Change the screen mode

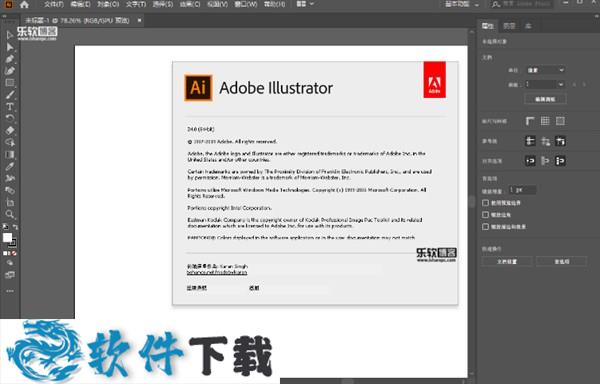(10, 275)
